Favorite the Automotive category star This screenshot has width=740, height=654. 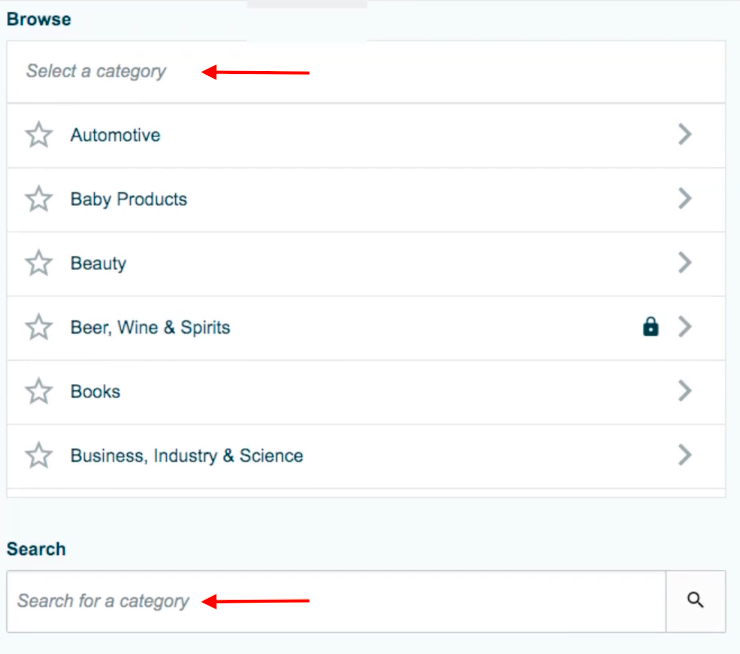(x=39, y=135)
